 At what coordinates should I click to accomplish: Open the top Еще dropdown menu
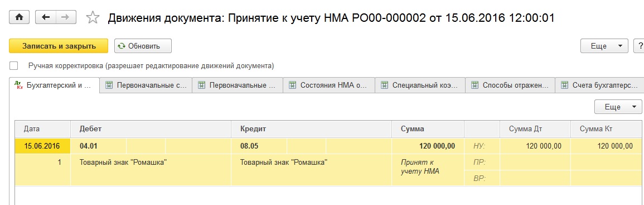point(604,46)
